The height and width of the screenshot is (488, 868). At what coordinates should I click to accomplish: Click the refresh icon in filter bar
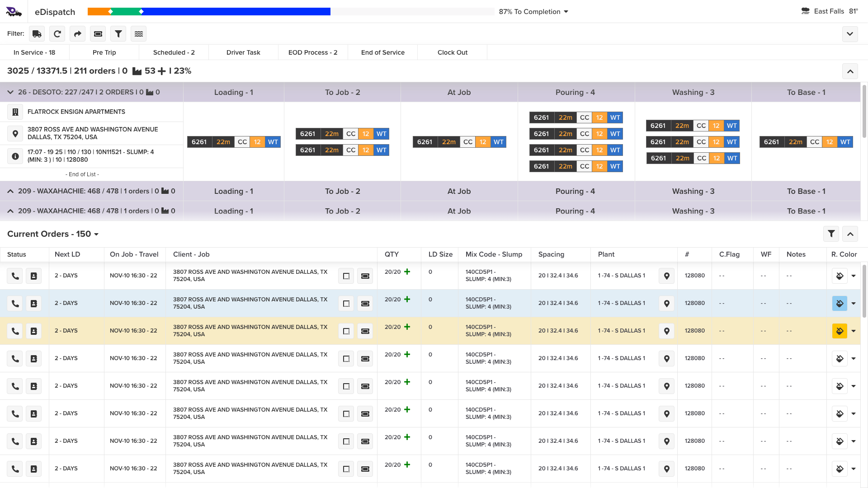[x=57, y=34]
